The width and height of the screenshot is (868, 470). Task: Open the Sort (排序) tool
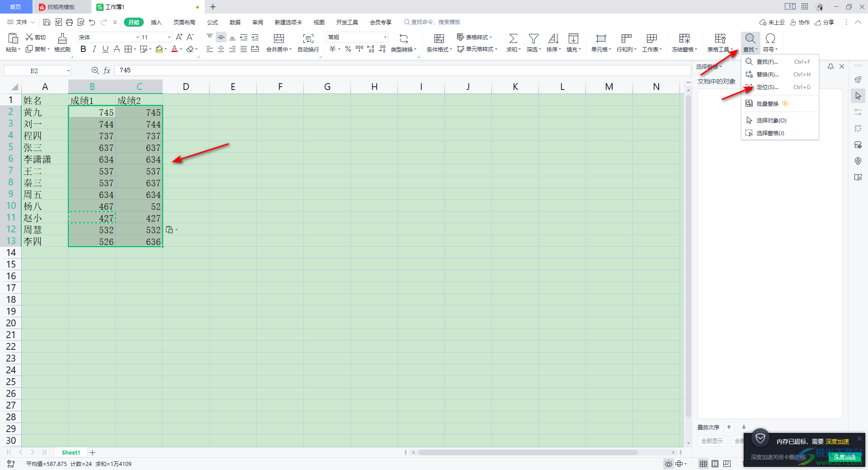(x=553, y=42)
